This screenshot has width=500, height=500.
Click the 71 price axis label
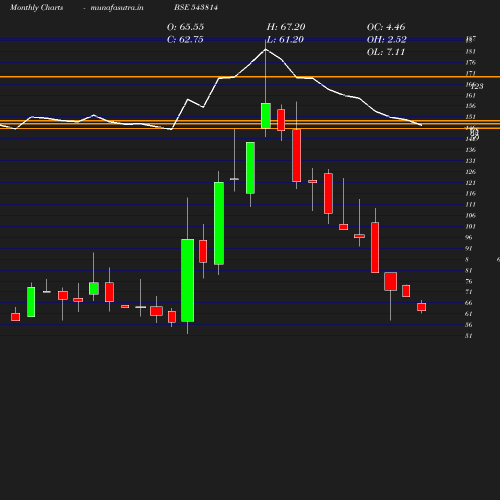(x=469, y=292)
